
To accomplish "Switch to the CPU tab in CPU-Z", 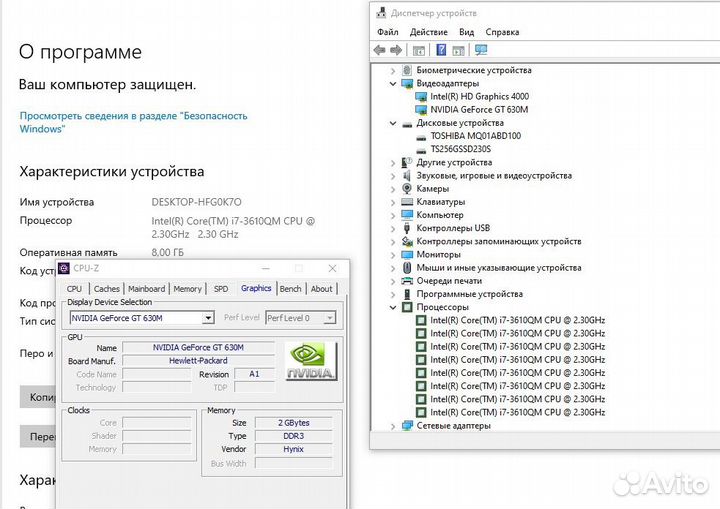I will point(74,289).
